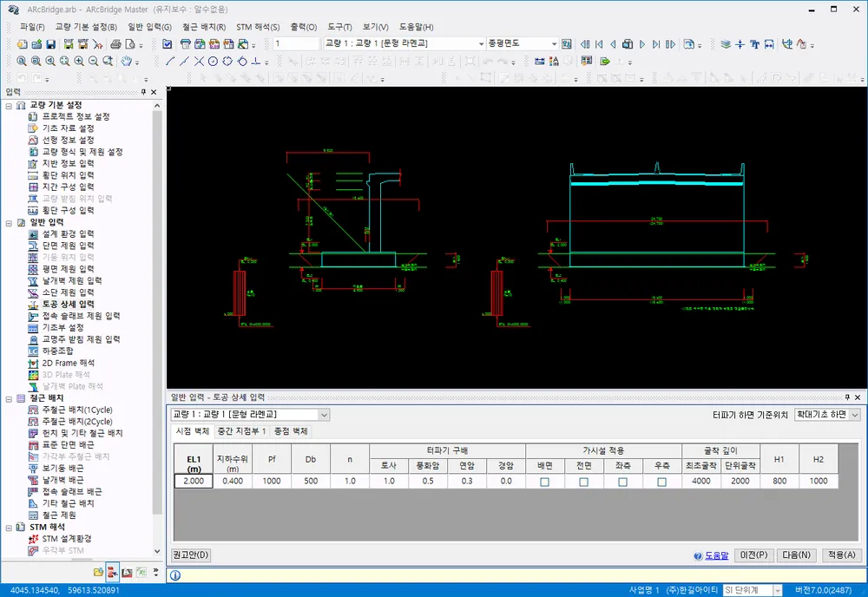The width and height of the screenshot is (868, 597).
Task: Collapse the 일반 입력 tree group
Action: click(9, 223)
